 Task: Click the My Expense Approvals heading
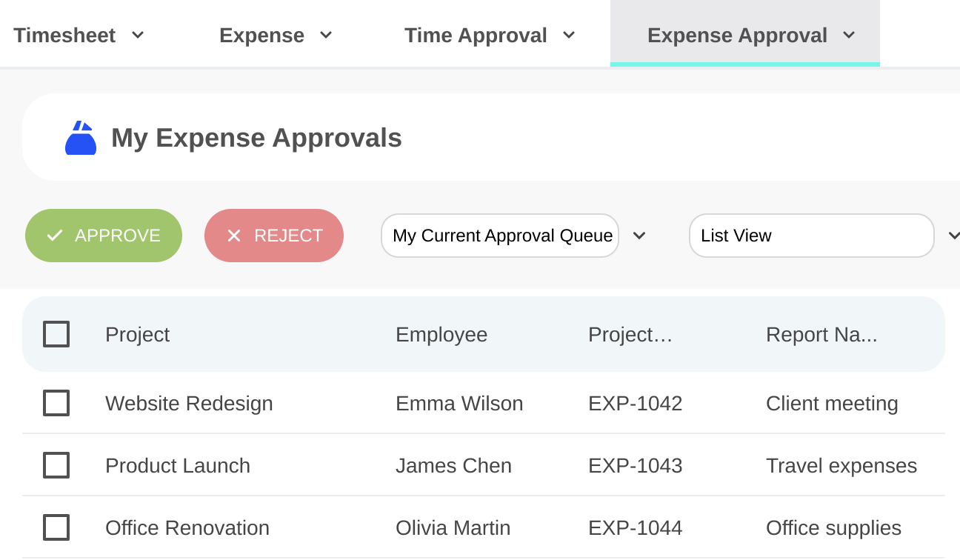coord(256,138)
